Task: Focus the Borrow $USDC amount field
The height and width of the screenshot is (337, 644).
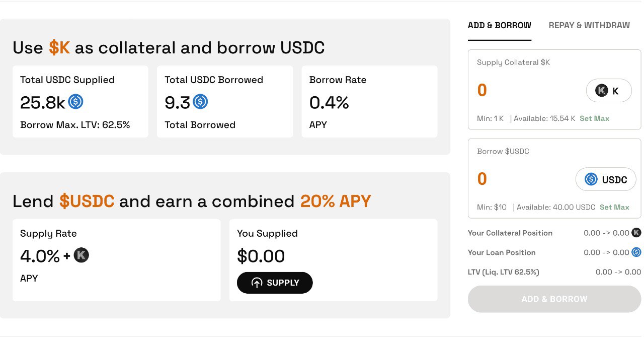Action: coord(518,179)
